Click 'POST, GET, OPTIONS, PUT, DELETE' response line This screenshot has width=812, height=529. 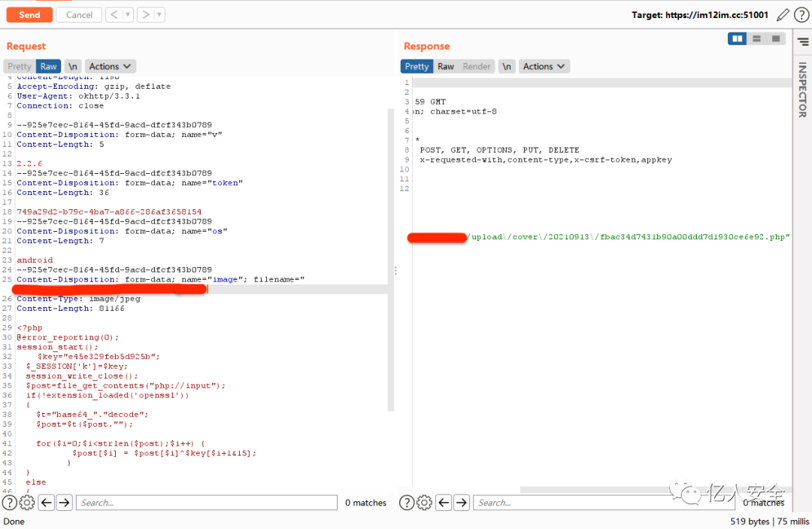tap(499, 150)
